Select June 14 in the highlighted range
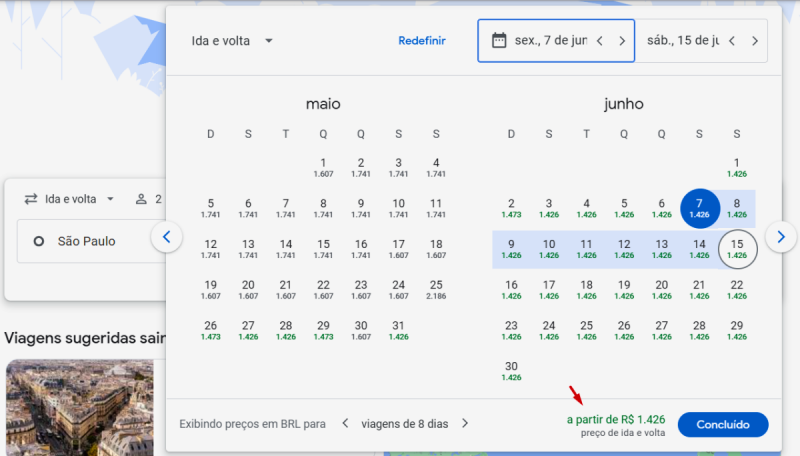Screen dimensions: 800x456 [x=699, y=249]
